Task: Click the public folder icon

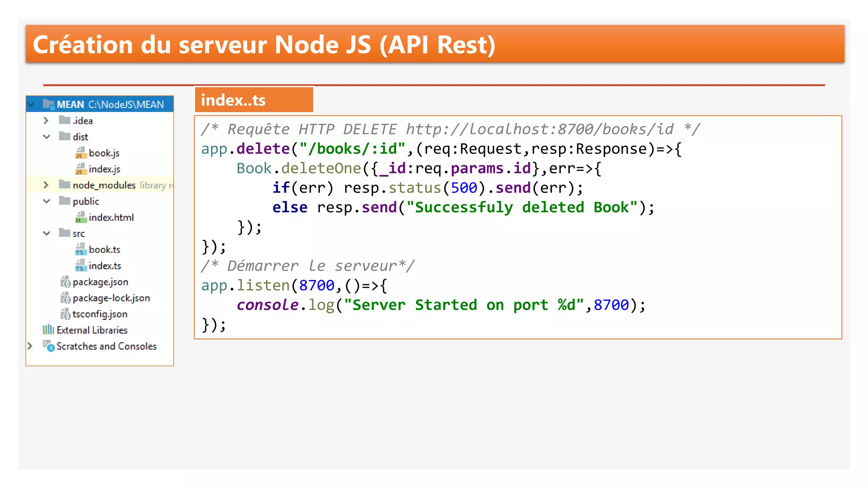Action: [x=64, y=201]
